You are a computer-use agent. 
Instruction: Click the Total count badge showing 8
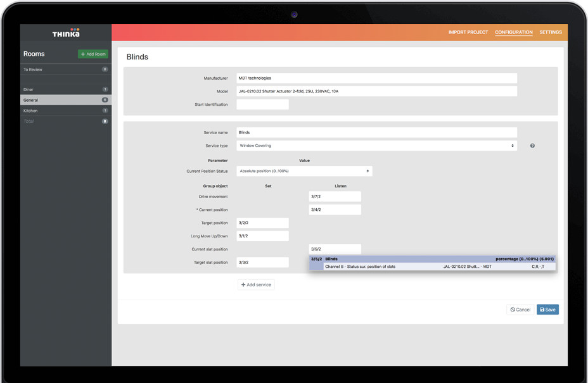click(x=105, y=122)
